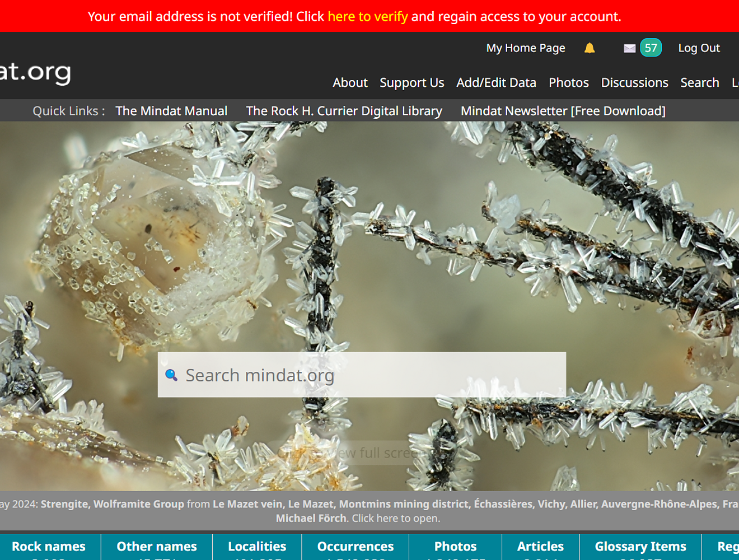Click the magnifying glass search icon
The height and width of the screenshot is (560, 739).
point(171,375)
